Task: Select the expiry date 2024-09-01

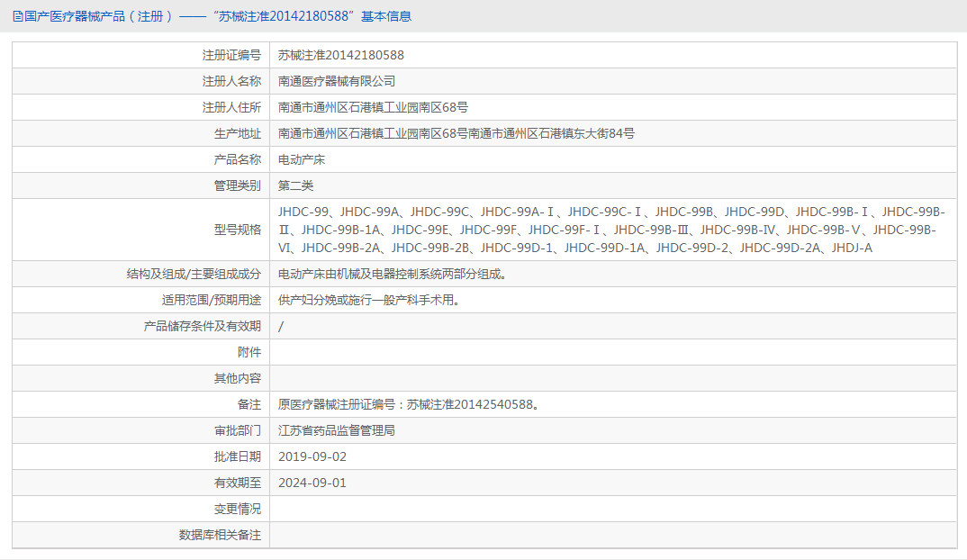Action: pos(312,483)
